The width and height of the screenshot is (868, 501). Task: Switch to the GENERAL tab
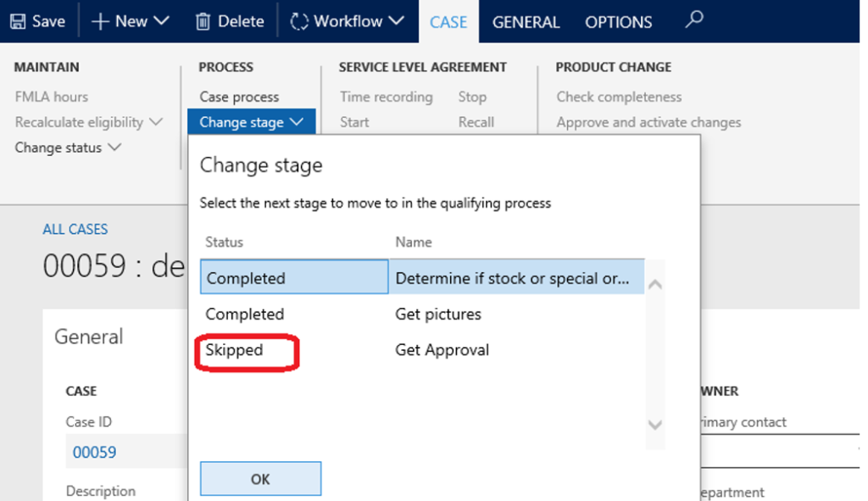(x=526, y=22)
